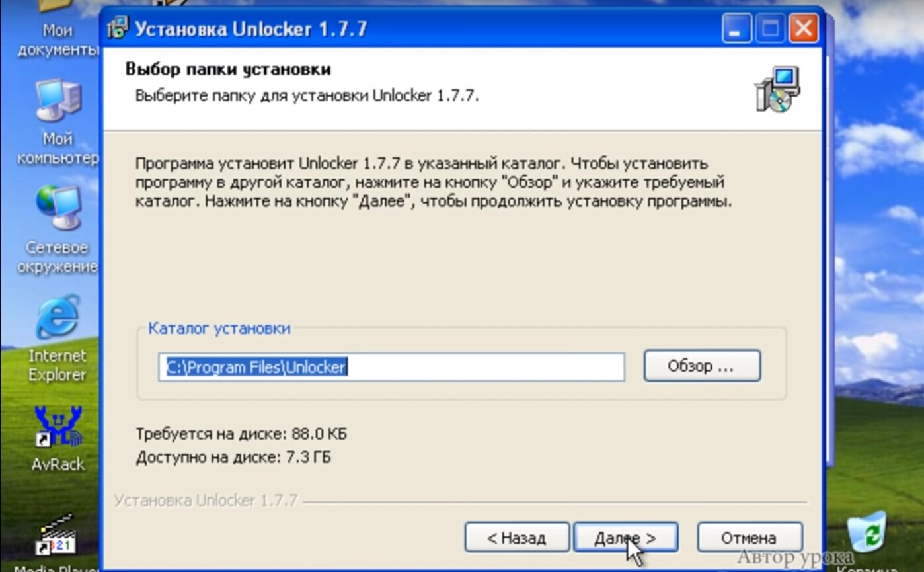Click the text Доступно на диске: 7.3 ГБ
924x572 pixels.
tap(233, 457)
